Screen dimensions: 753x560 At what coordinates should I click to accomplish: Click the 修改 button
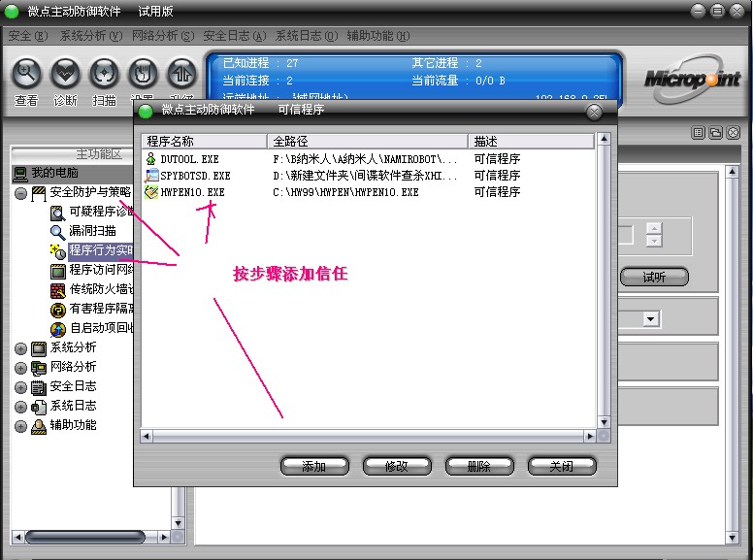[397, 466]
